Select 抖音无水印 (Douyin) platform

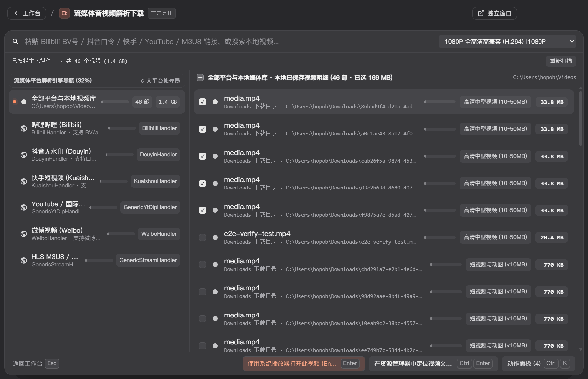pos(97,155)
